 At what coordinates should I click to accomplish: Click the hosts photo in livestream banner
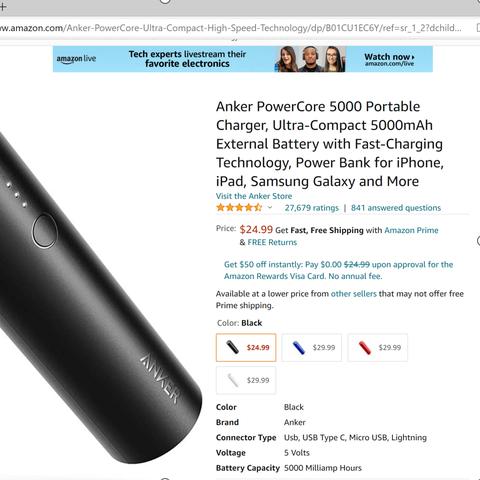(310, 59)
